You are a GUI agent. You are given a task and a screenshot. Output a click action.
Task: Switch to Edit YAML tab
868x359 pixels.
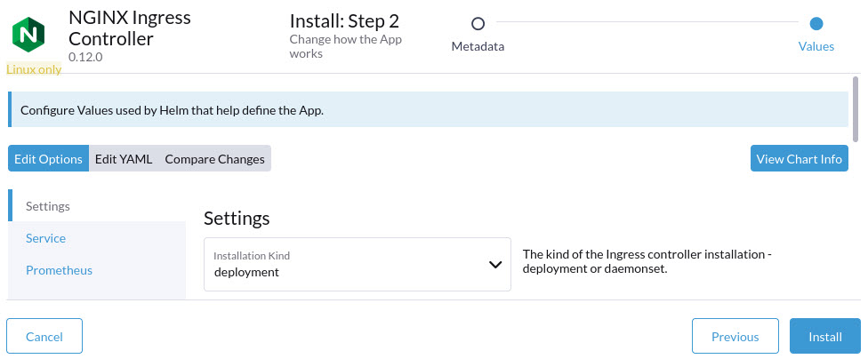point(124,159)
